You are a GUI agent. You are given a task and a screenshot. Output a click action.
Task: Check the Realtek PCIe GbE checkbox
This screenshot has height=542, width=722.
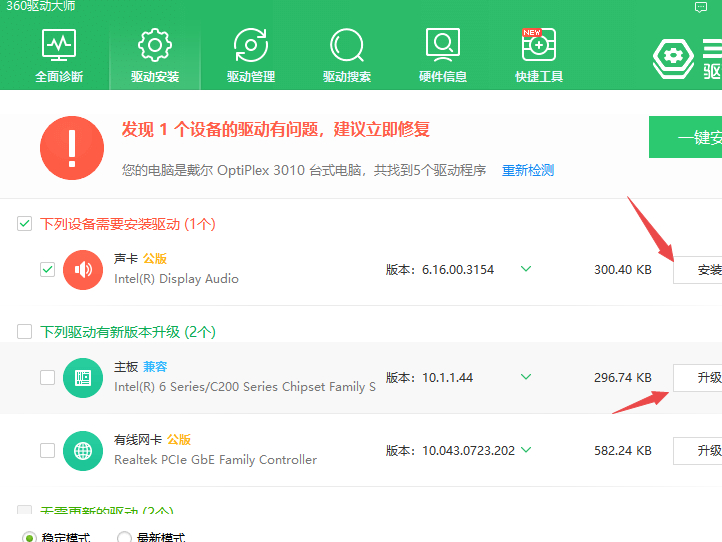(x=47, y=450)
